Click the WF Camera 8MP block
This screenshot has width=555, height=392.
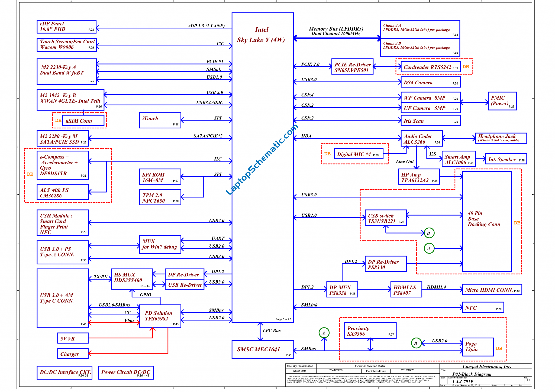point(430,98)
